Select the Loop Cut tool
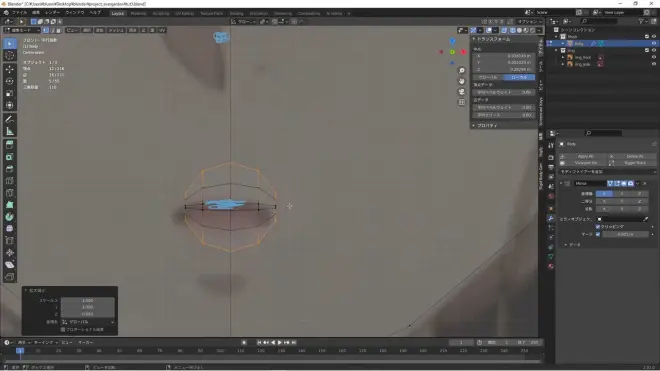 tap(10, 181)
